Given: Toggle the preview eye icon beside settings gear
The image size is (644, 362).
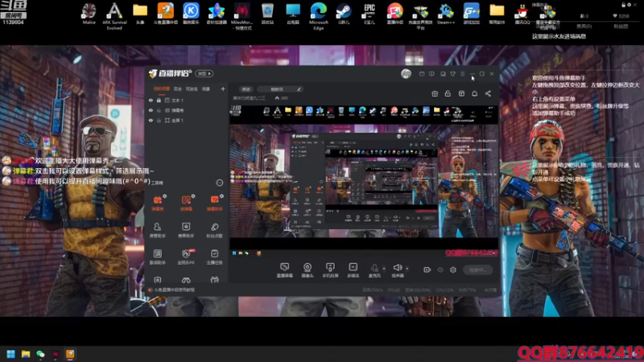Looking at the screenshot, I should pyautogui.click(x=440, y=269).
